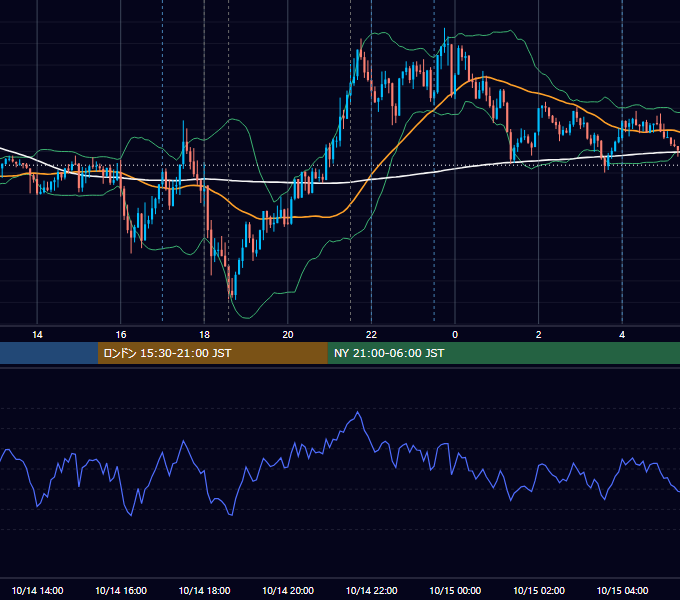Click the 2 hour label on time axis
The height and width of the screenshot is (600, 680).
(x=539, y=335)
